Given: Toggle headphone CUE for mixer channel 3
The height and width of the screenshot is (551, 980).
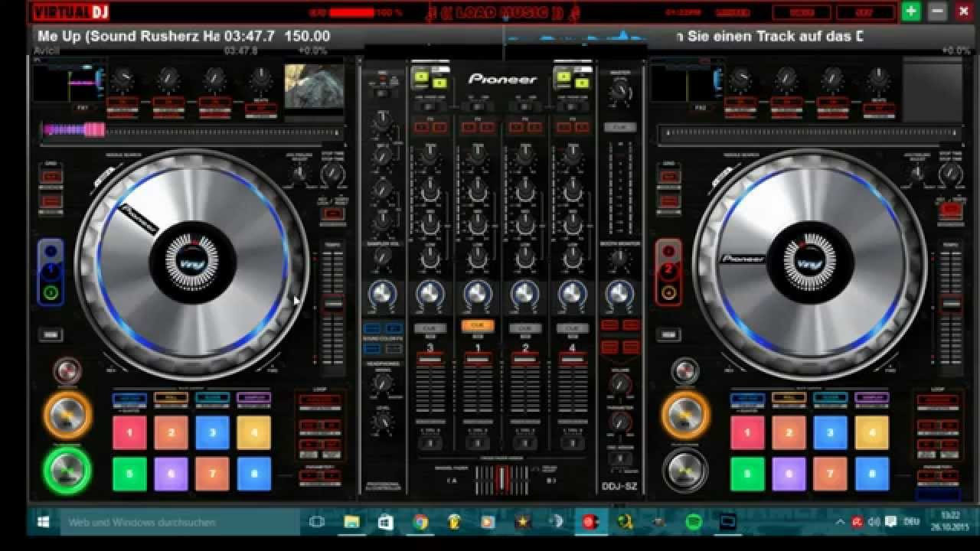Looking at the screenshot, I should (430, 328).
